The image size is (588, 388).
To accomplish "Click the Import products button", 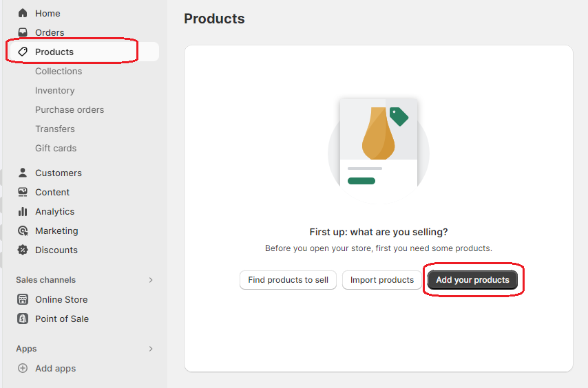I will [382, 280].
